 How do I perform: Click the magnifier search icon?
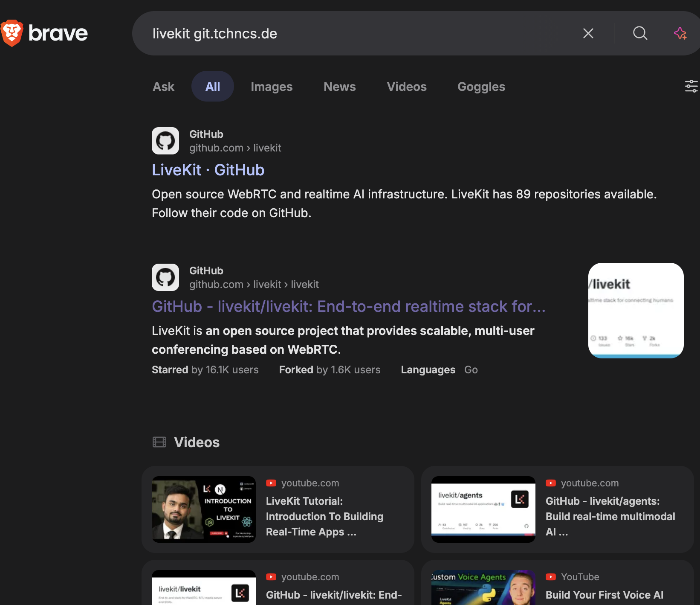(640, 33)
